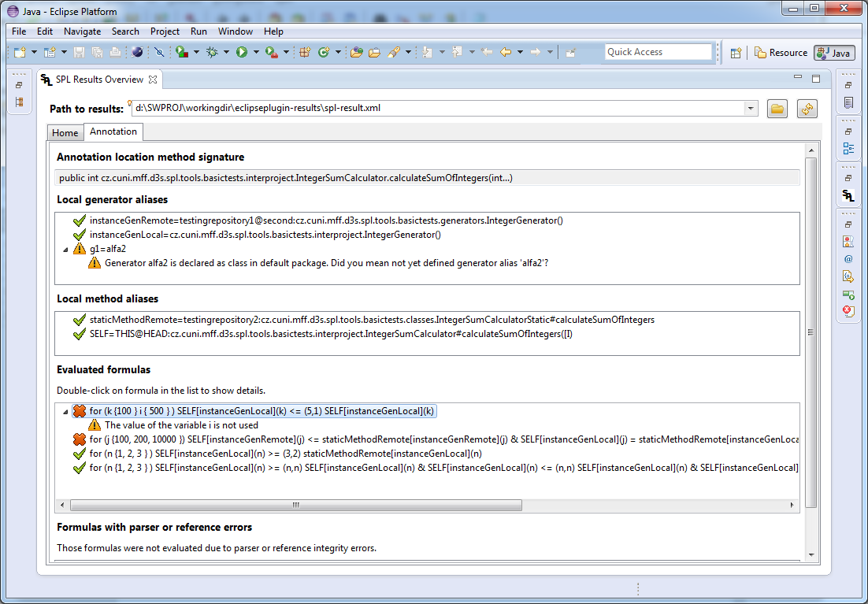
Task: Click the refresh results button
Action: tap(807, 109)
